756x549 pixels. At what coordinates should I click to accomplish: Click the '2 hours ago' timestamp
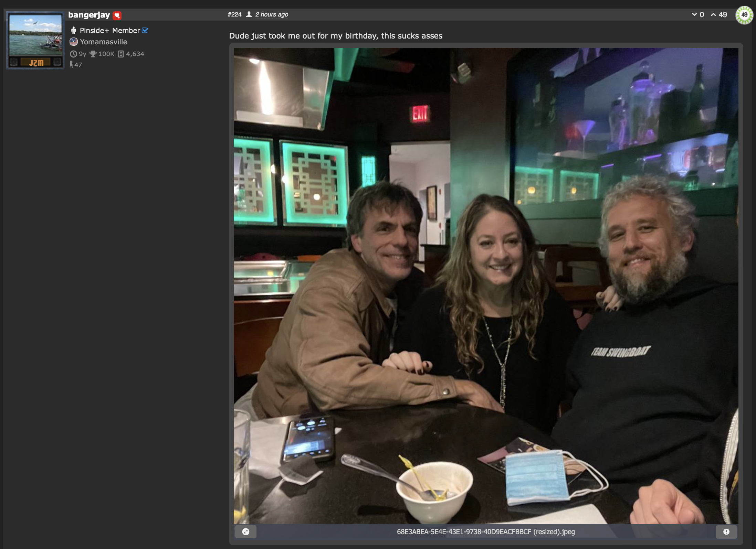272,14
